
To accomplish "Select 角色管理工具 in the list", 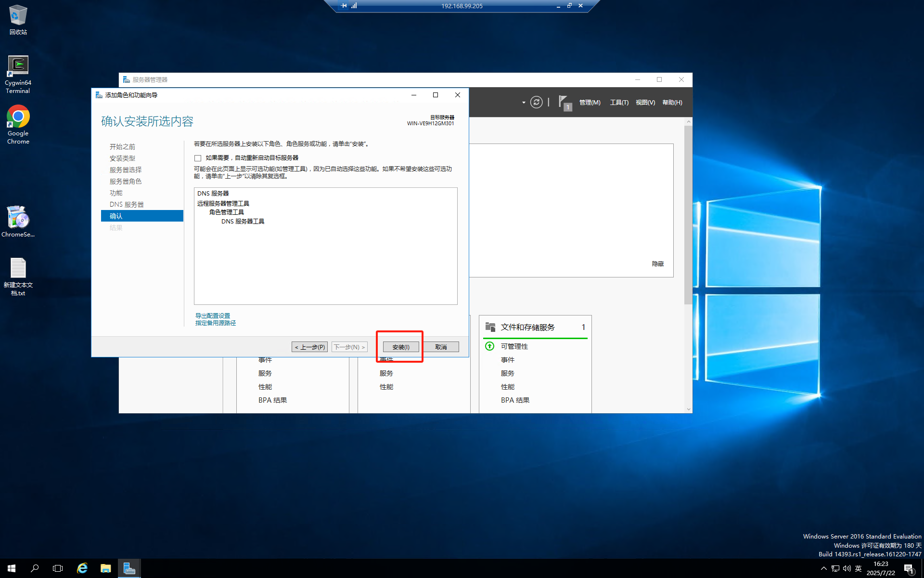I will pos(227,212).
